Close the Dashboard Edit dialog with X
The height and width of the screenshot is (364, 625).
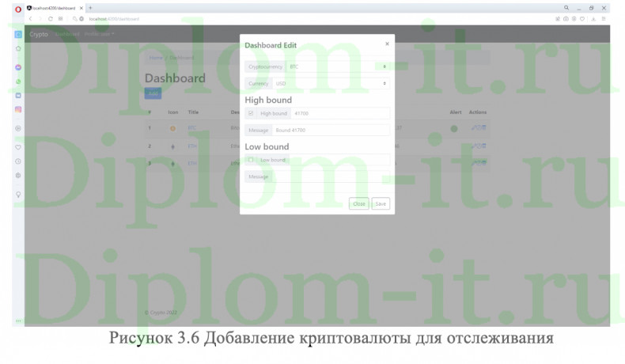[x=387, y=44]
